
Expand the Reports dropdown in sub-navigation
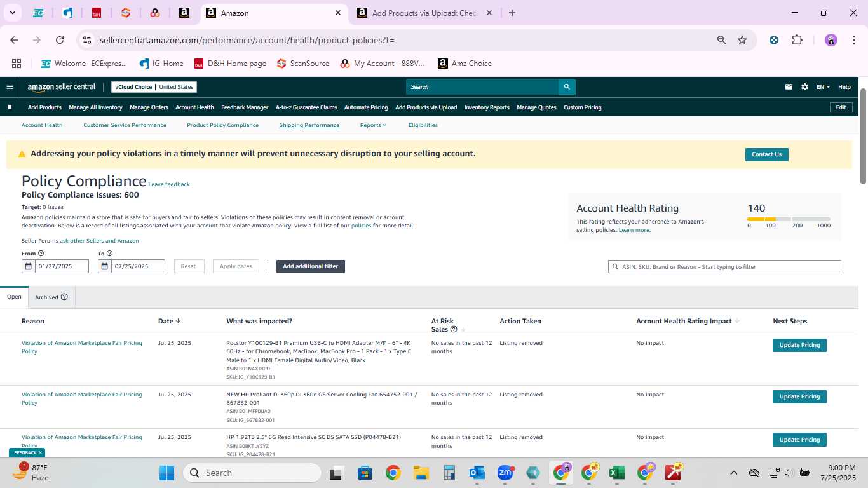pos(373,125)
